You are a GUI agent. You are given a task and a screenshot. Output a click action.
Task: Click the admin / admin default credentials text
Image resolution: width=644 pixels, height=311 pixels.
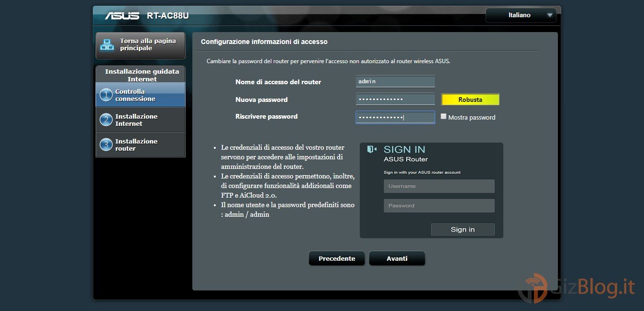pos(247,214)
